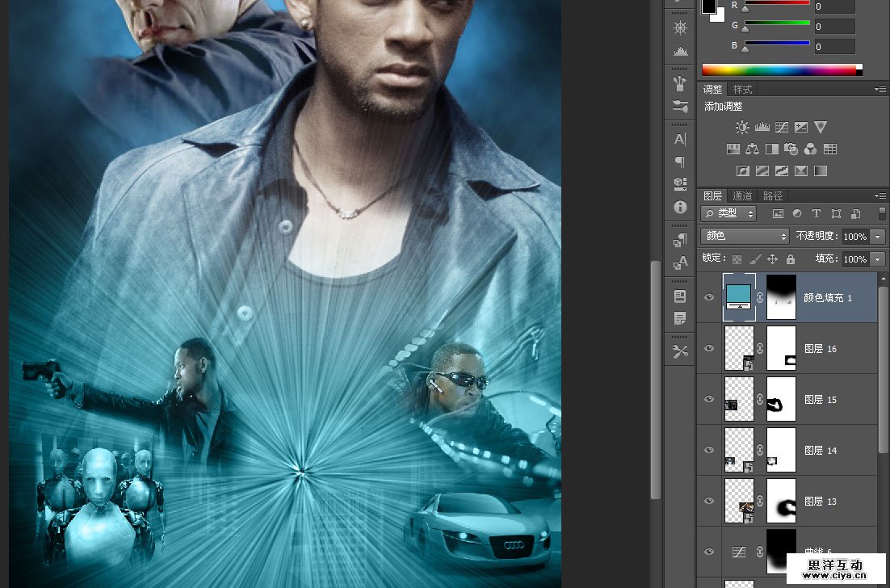This screenshot has height=588, width=890.
Task: Filter layers by type (T) layers icon
Action: (816, 214)
